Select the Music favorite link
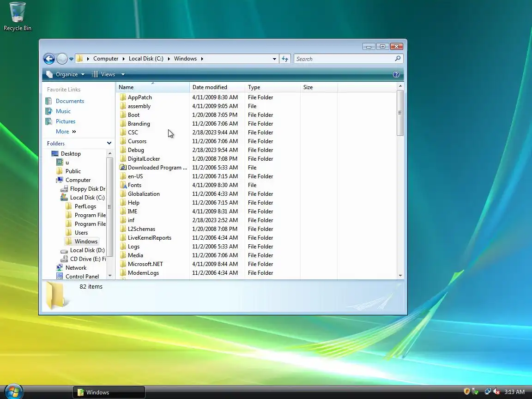The width and height of the screenshot is (532, 399). click(x=63, y=111)
